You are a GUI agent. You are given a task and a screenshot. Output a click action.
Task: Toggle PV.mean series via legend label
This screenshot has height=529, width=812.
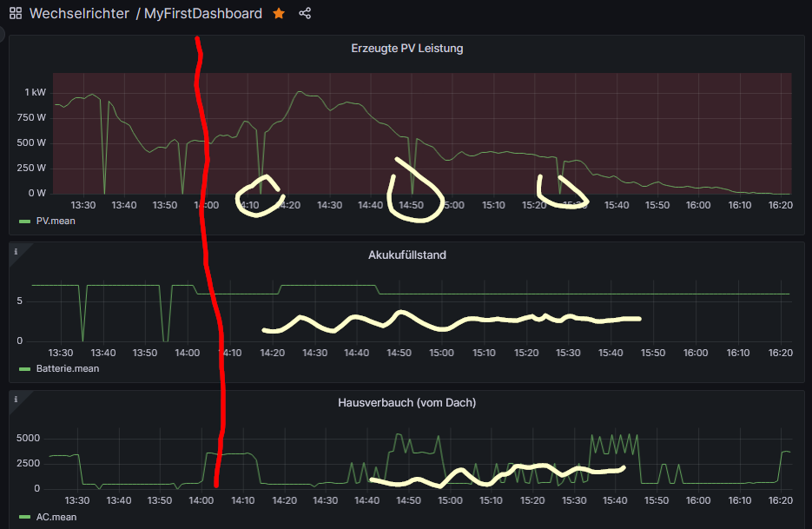(55, 222)
